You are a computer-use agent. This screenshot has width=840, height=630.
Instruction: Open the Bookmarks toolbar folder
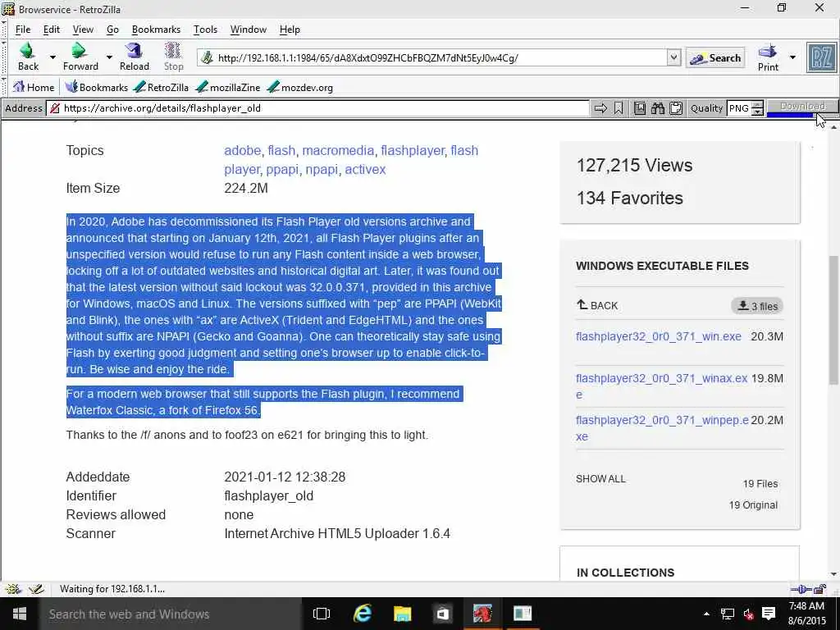(x=97, y=87)
